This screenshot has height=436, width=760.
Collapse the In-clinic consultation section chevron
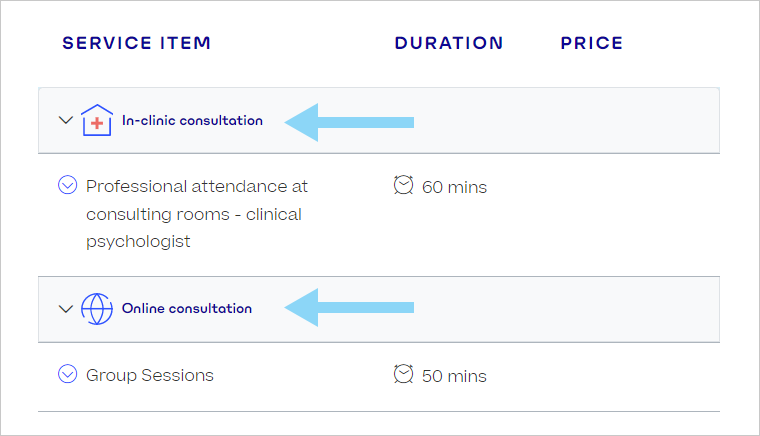pos(65,120)
